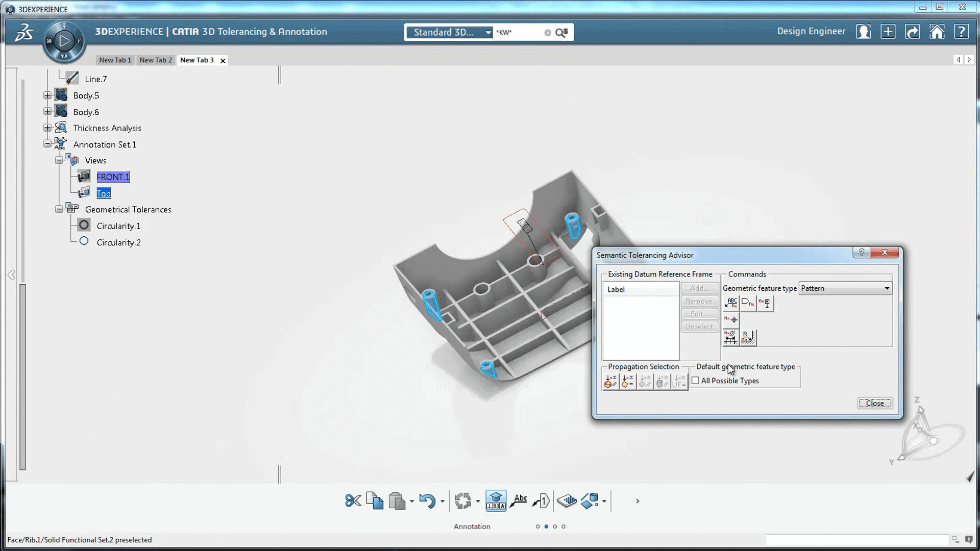The image size is (980, 551).
Task: Select the Flag Note with Leader tool
Action: pyautogui.click(x=541, y=500)
